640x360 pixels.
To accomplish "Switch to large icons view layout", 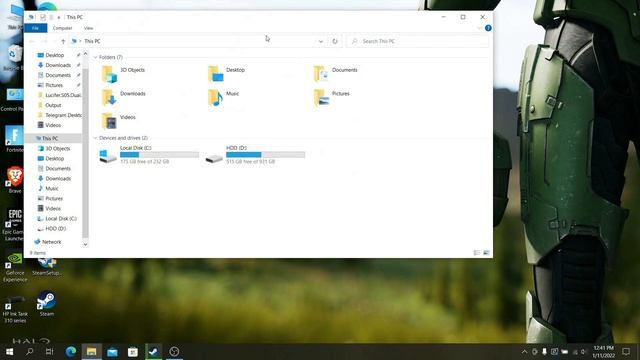I will (486, 253).
